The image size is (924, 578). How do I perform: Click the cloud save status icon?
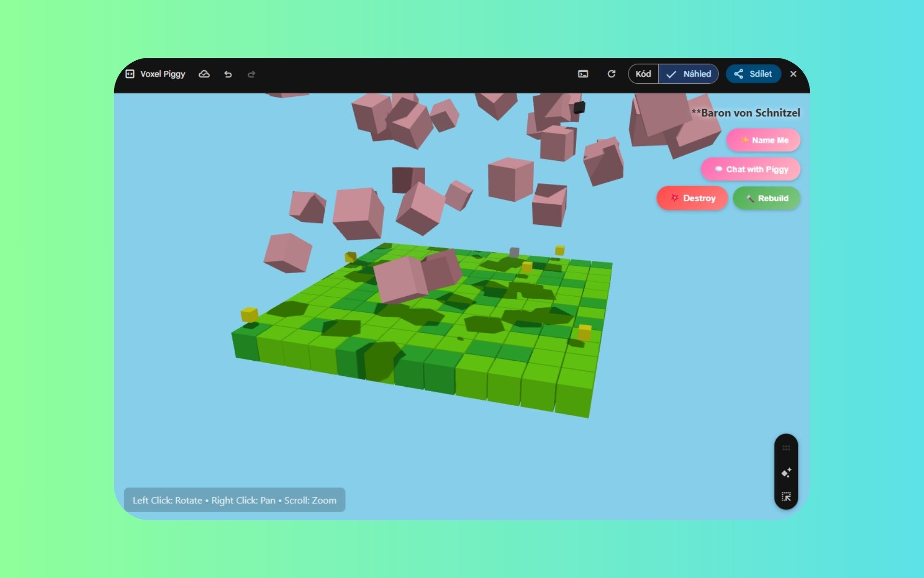pyautogui.click(x=204, y=74)
